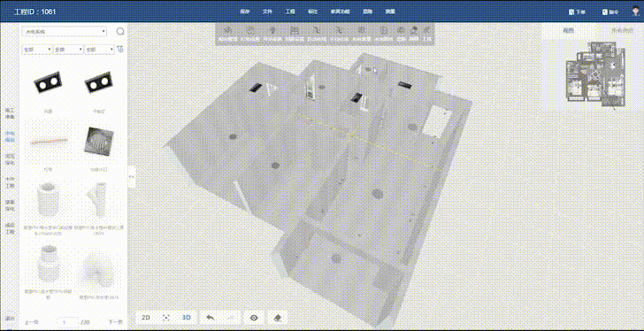This screenshot has height=331, width=644.
Task: Select the sidebar section below 水电规划
Action: click(10, 160)
